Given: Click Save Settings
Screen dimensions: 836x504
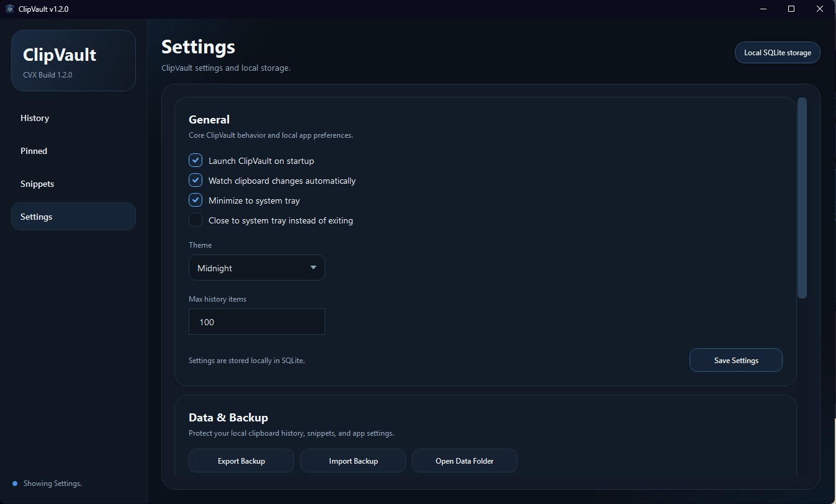Looking at the screenshot, I should (x=735, y=360).
